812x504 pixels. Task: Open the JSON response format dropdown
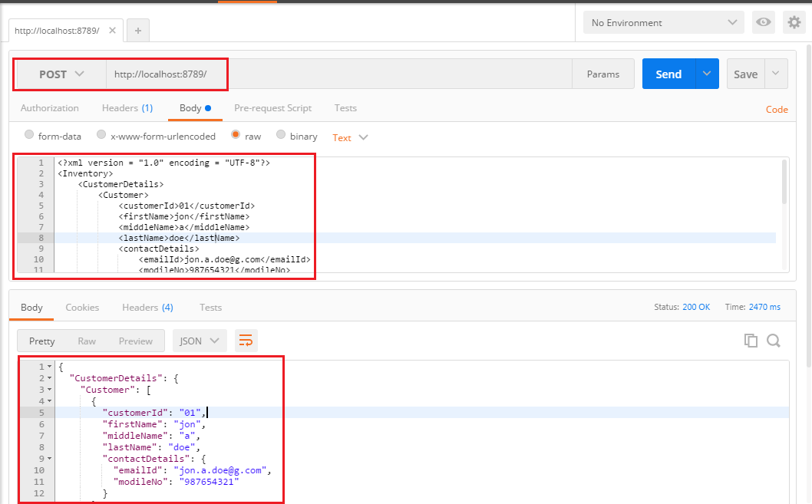(x=200, y=341)
